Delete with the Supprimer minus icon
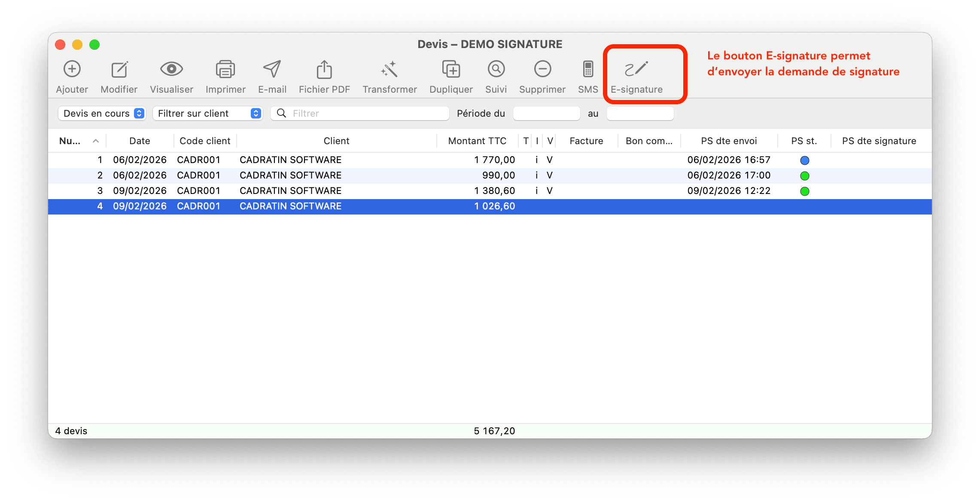This screenshot has width=980, height=502. coord(542,69)
